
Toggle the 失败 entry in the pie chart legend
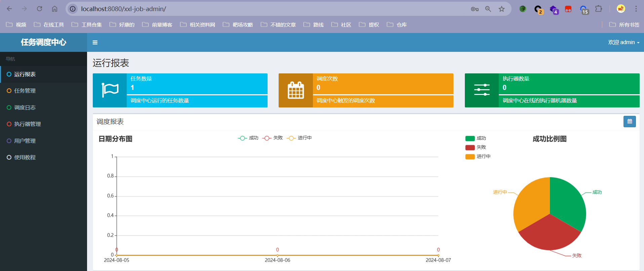[x=476, y=147]
